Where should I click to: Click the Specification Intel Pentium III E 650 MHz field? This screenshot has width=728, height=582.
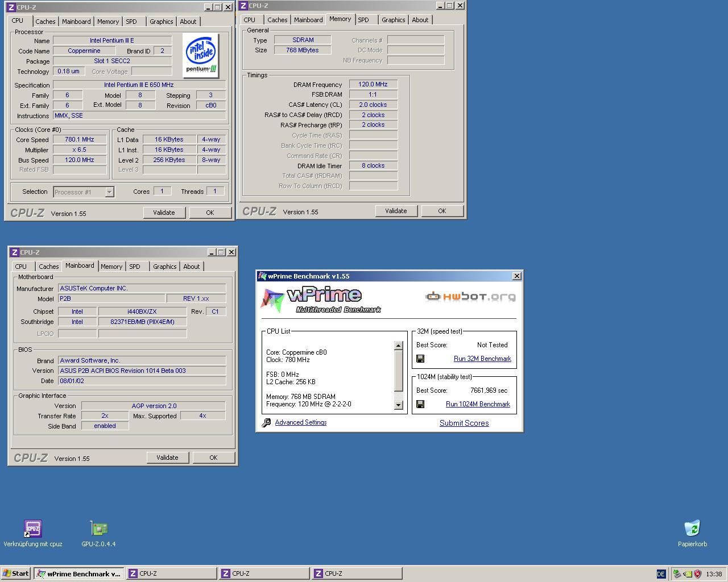pos(139,85)
